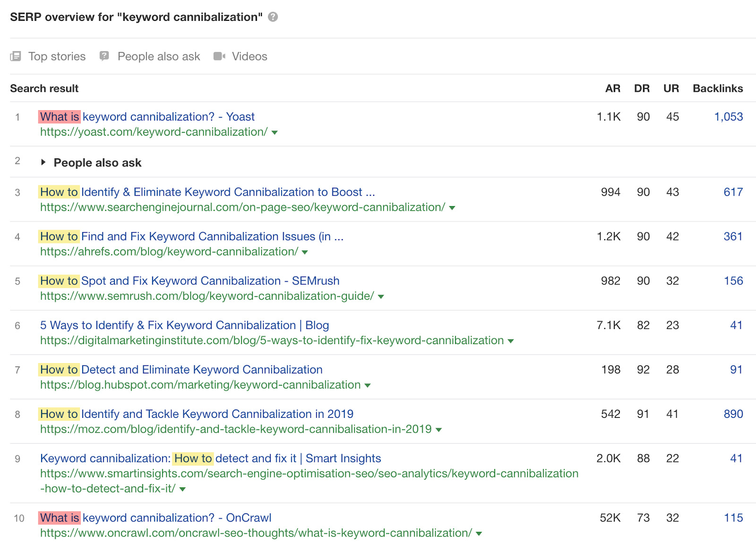This screenshot has height=546, width=756.
Task: Click the Videos camera icon
Action: [x=218, y=56]
